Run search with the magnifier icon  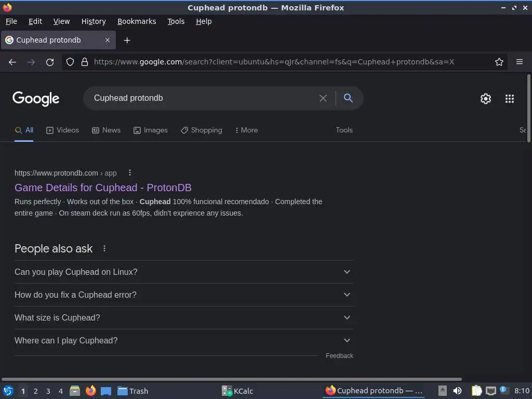(348, 98)
